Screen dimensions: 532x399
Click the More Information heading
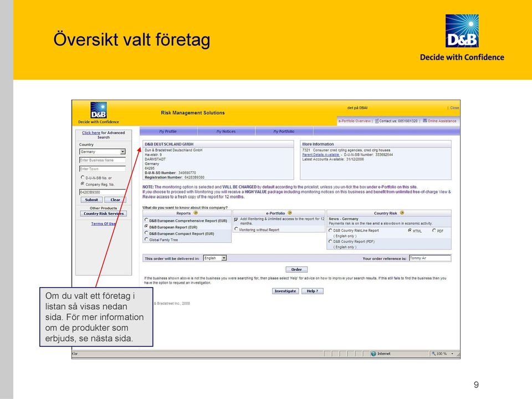(318, 144)
